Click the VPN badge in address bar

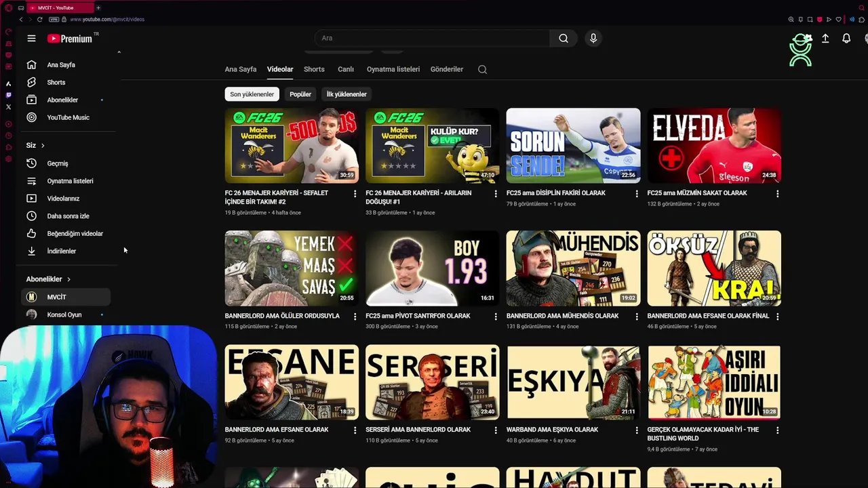54,20
